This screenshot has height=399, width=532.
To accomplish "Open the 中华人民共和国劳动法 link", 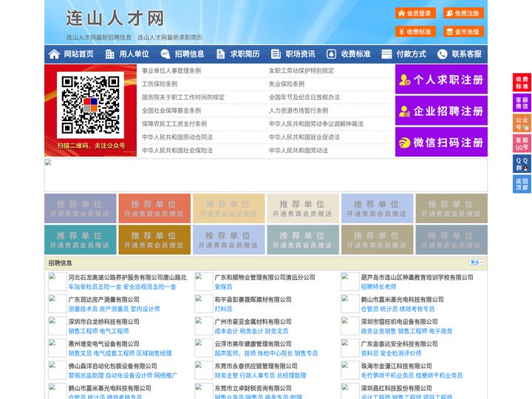I will 299,150.
